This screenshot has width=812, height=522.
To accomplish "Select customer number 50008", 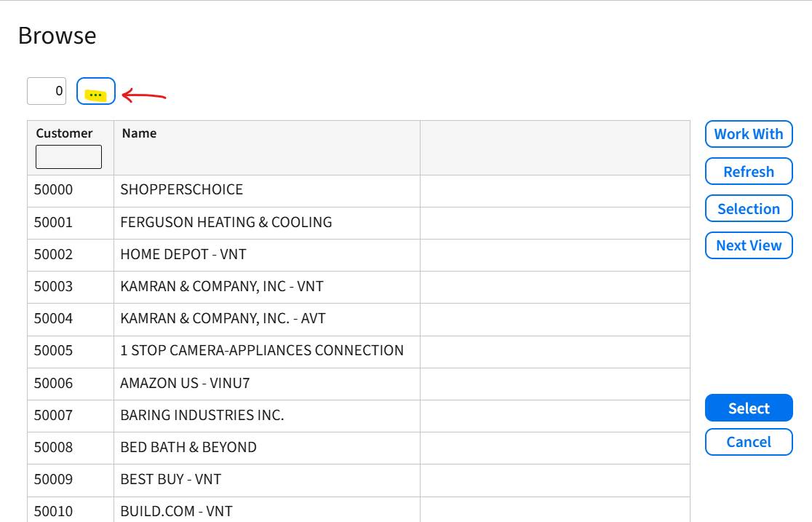I will tap(53, 448).
